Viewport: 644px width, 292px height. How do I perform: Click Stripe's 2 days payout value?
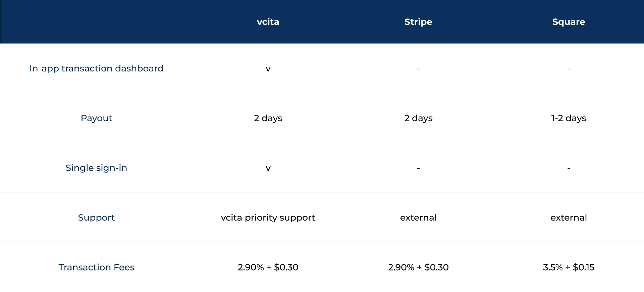tap(418, 118)
